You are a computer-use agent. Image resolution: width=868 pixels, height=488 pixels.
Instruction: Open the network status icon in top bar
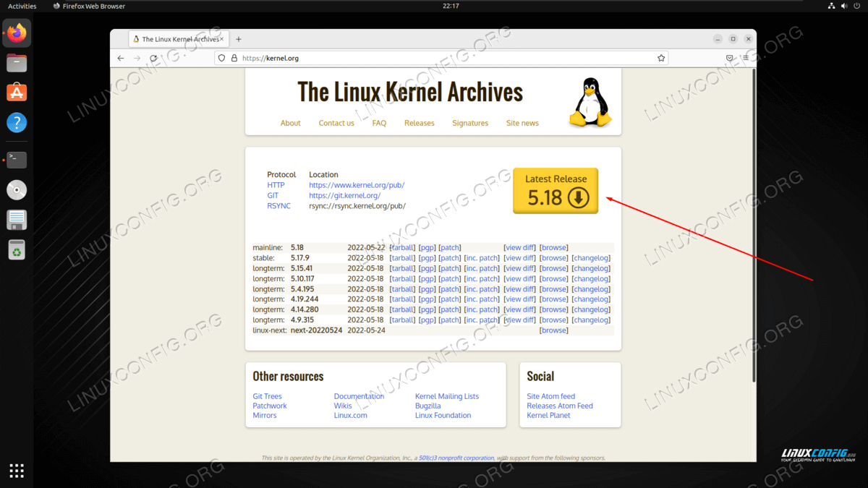pos(830,6)
